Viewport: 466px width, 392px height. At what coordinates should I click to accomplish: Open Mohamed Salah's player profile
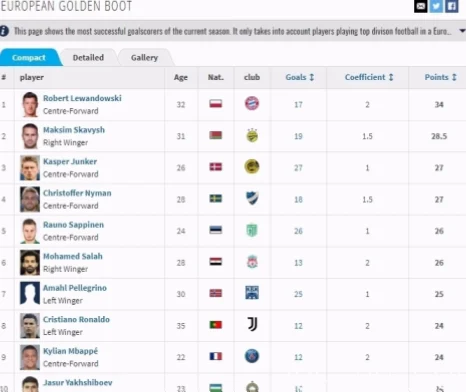tap(73, 256)
